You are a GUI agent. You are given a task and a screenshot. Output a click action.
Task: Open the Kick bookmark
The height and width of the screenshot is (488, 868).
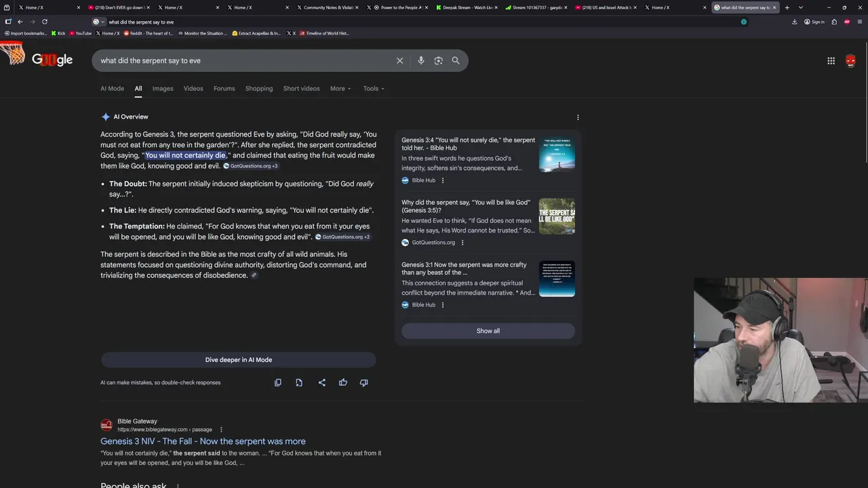point(58,33)
